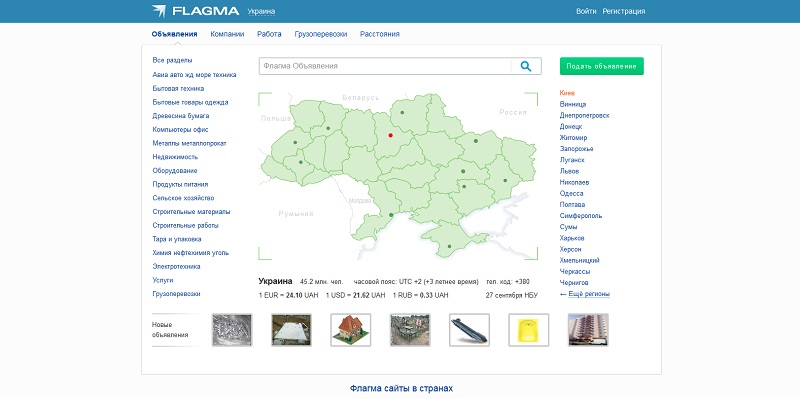
Task: Select the Запорожье region link
Action: click(576, 149)
